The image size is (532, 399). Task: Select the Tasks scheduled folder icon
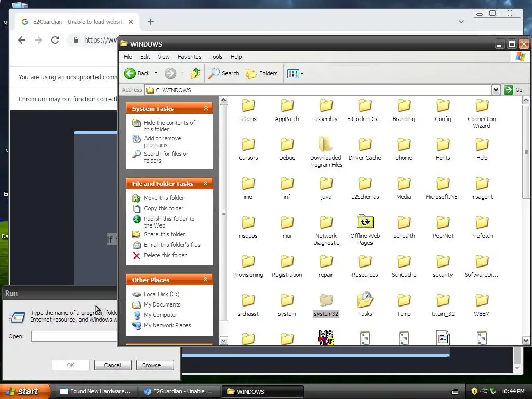tap(365, 300)
